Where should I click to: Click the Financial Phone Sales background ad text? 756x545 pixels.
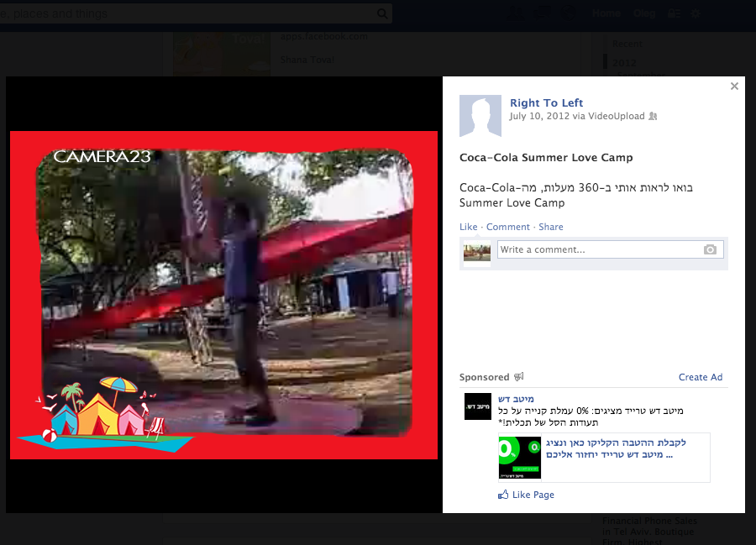[x=649, y=529]
